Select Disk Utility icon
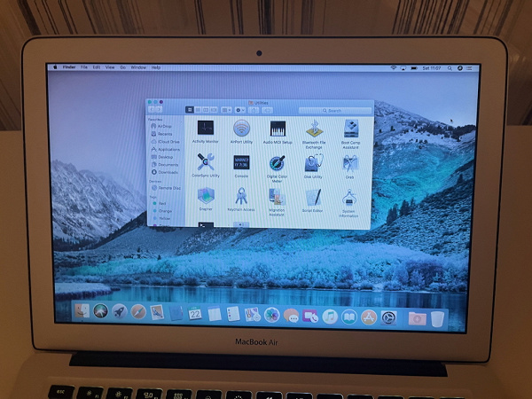The image size is (532, 399). (x=314, y=163)
